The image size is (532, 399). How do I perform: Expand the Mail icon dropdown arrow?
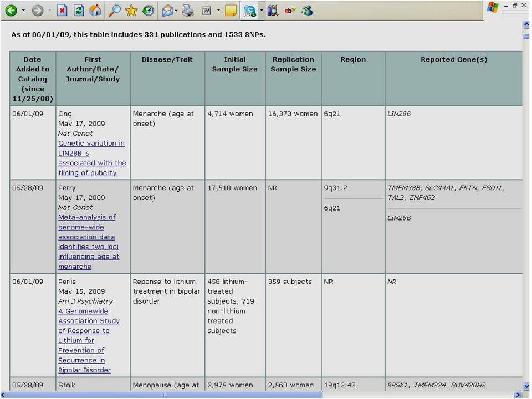point(176,11)
